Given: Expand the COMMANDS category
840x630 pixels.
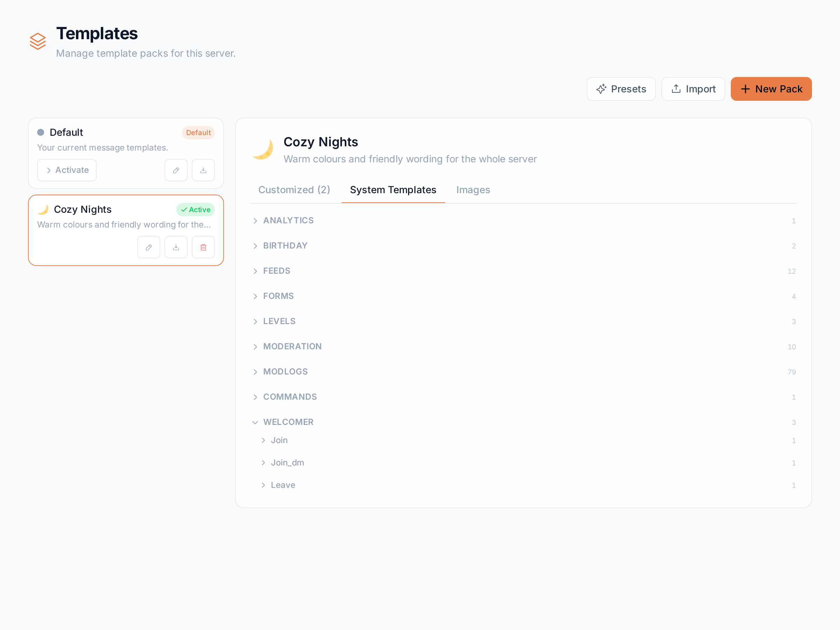Looking at the screenshot, I should (x=523, y=397).
